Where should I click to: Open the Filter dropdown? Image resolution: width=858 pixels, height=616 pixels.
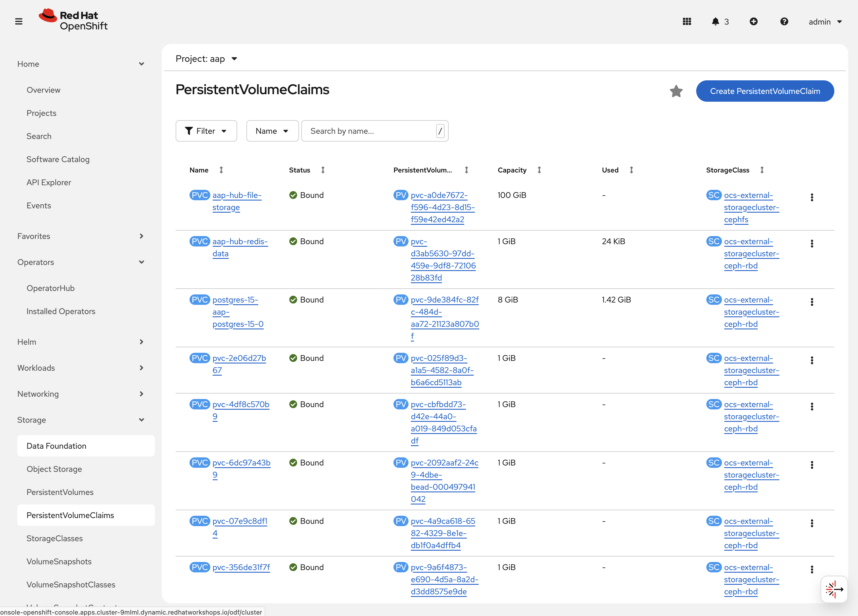pyautogui.click(x=206, y=131)
